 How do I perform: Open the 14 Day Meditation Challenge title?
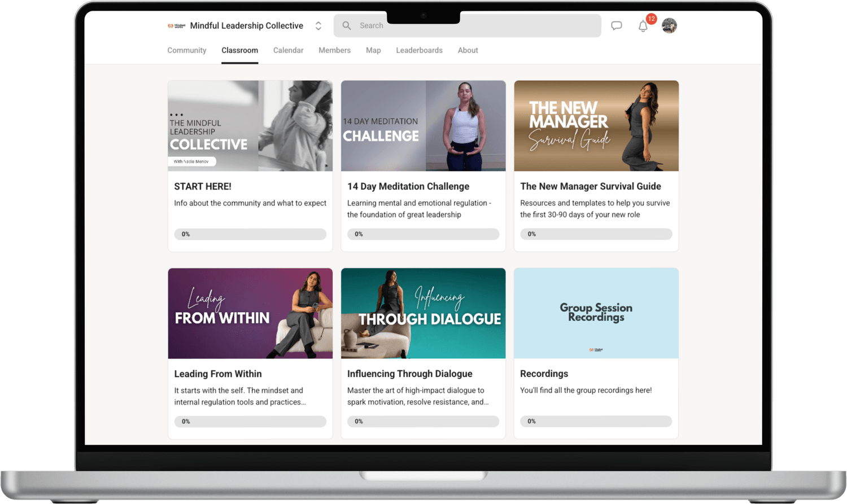click(408, 186)
